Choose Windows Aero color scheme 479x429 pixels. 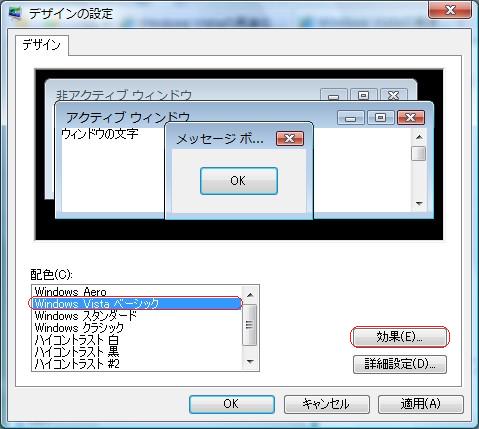tap(137, 292)
